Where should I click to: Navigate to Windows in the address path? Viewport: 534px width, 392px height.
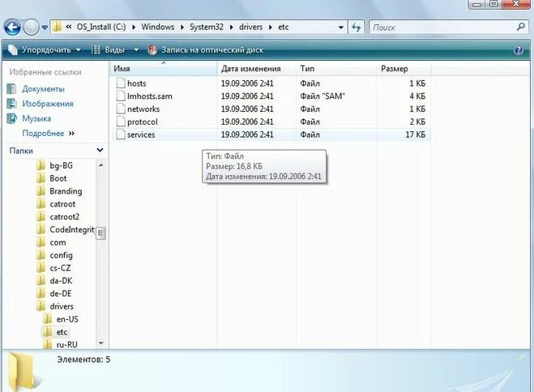coord(158,27)
